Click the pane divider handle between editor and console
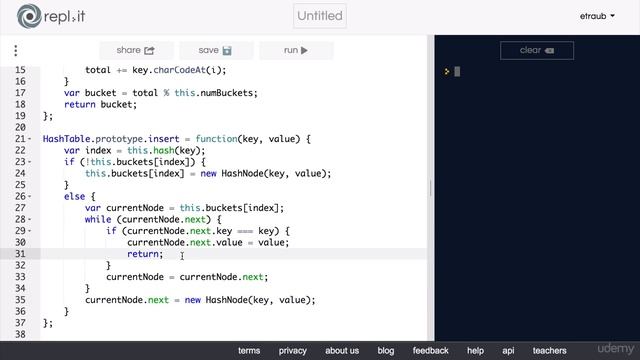 click(x=430, y=188)
